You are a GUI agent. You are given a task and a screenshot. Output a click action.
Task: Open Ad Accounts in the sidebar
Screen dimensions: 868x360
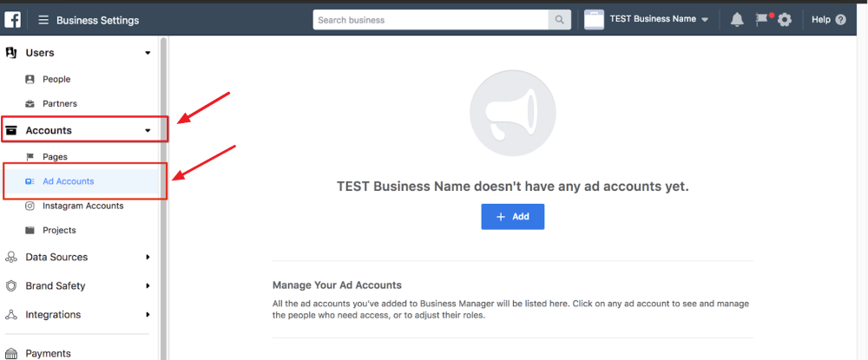click(x=68, y=181)
